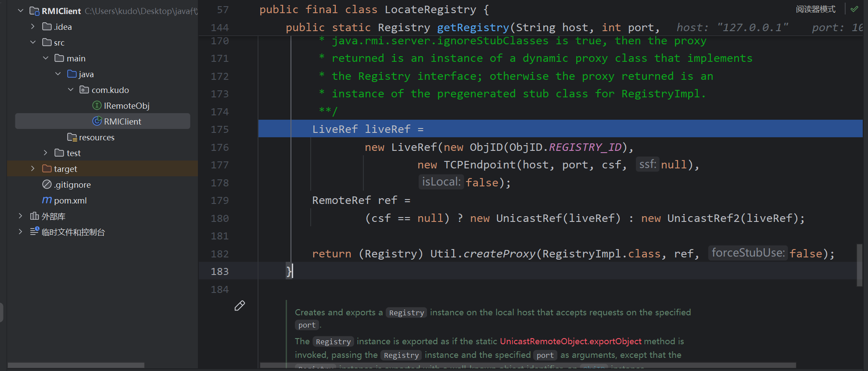Click the editor horizontal scrollbar
The height and width of the screenshot is (371, 868).
[528, 365]
